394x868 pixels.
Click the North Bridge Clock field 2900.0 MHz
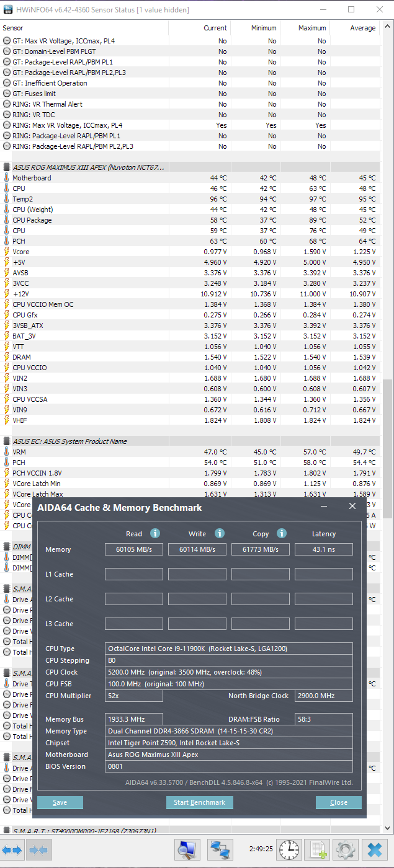324,696
